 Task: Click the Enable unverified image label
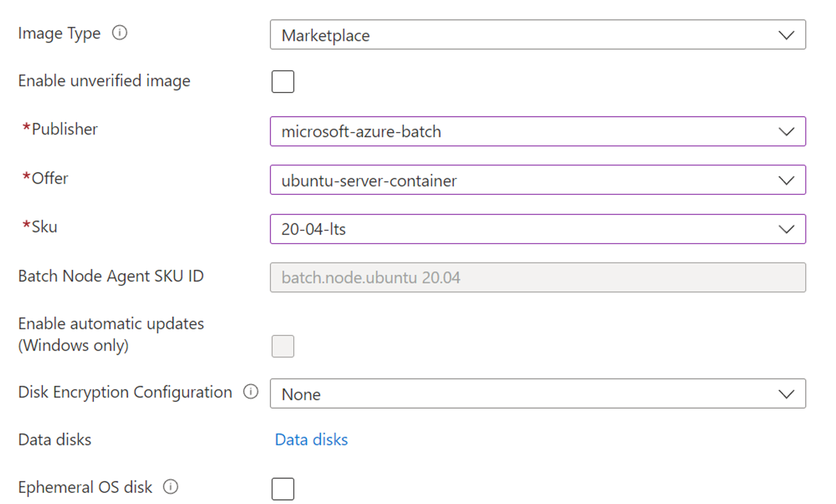[104, 81]
